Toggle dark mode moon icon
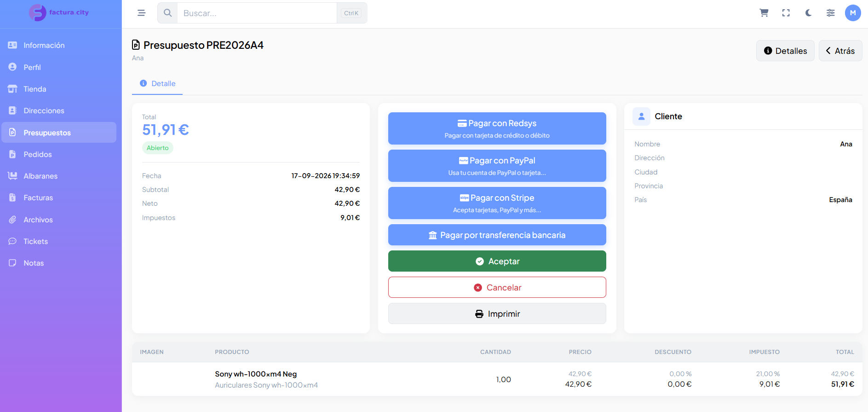The width and height of the screenshot is (868, 412). point(808,13)
